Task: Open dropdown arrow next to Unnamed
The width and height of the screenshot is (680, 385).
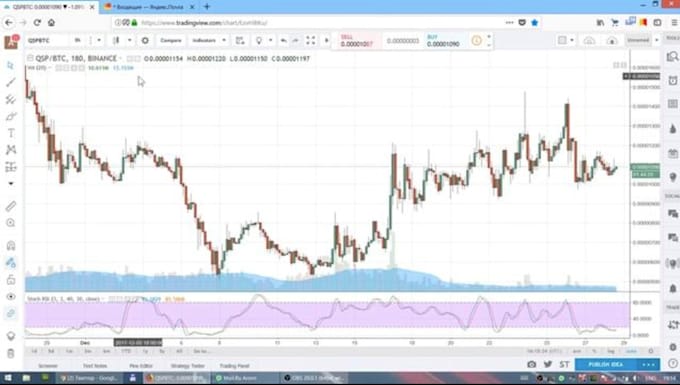Action: [x=657, y=40]
